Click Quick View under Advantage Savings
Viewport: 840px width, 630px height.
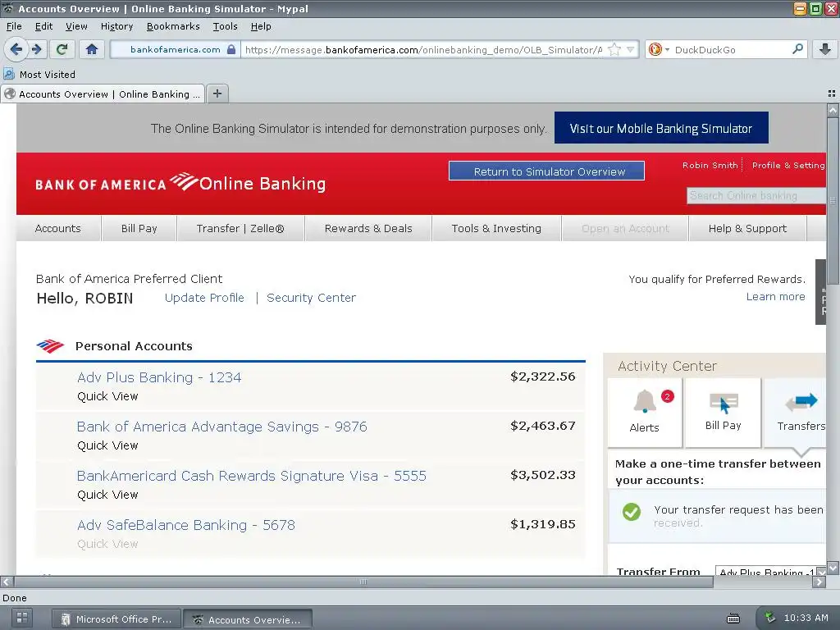point(107,445)
